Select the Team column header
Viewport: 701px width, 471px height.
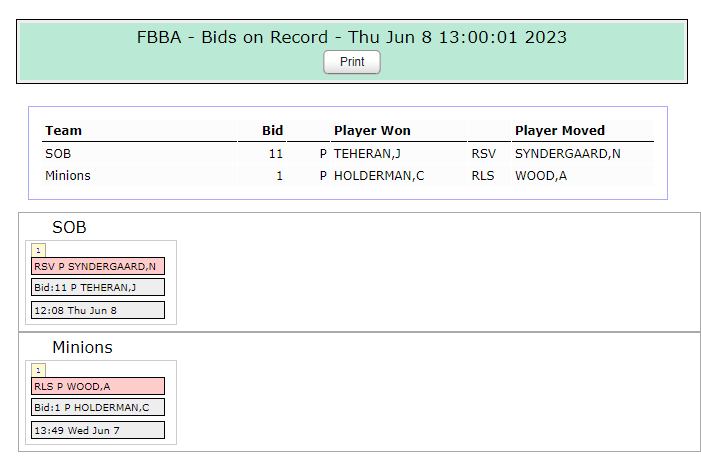coord(63,130)
